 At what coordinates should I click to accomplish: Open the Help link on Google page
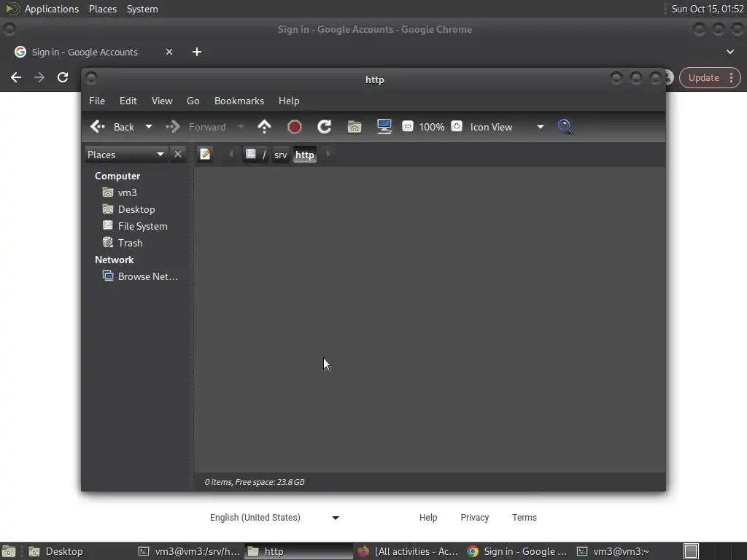tap(428, 518)
